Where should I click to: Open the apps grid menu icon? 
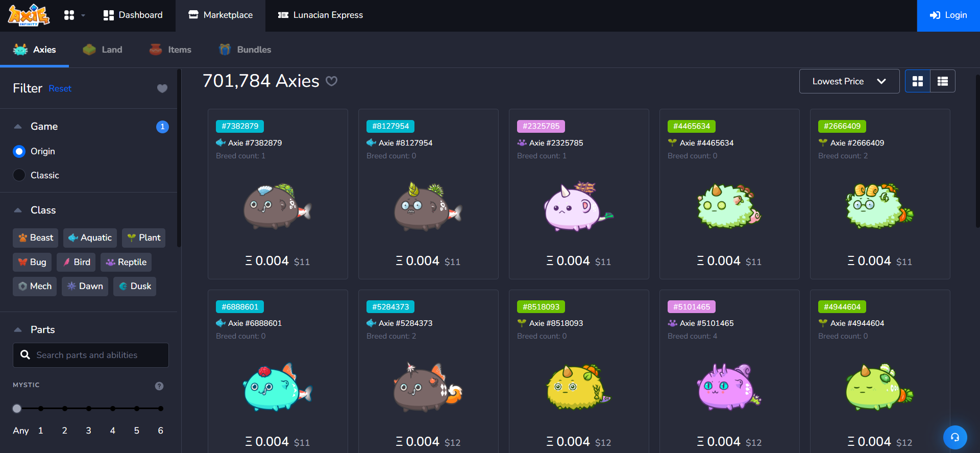[69, 15]
